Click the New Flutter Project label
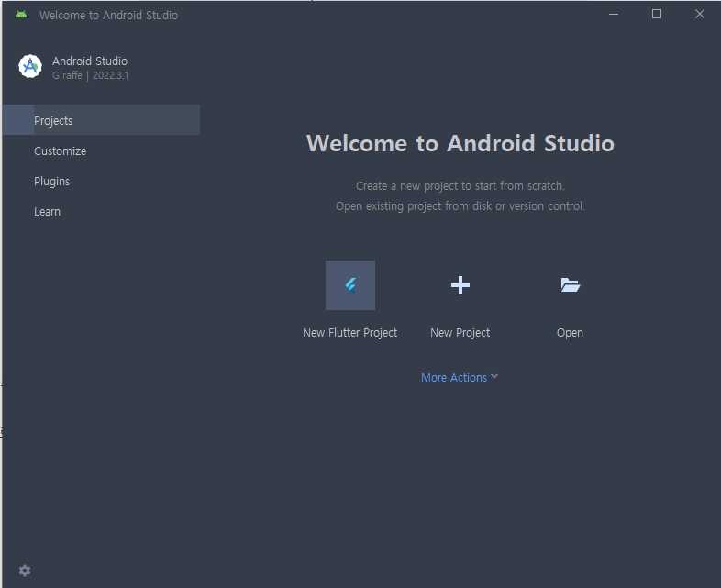The image size is (721, 588). [349, 332]
